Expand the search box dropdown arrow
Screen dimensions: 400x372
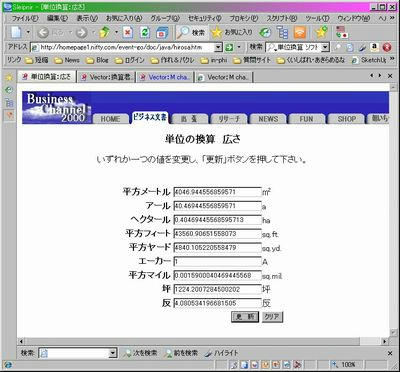[325, 47]
